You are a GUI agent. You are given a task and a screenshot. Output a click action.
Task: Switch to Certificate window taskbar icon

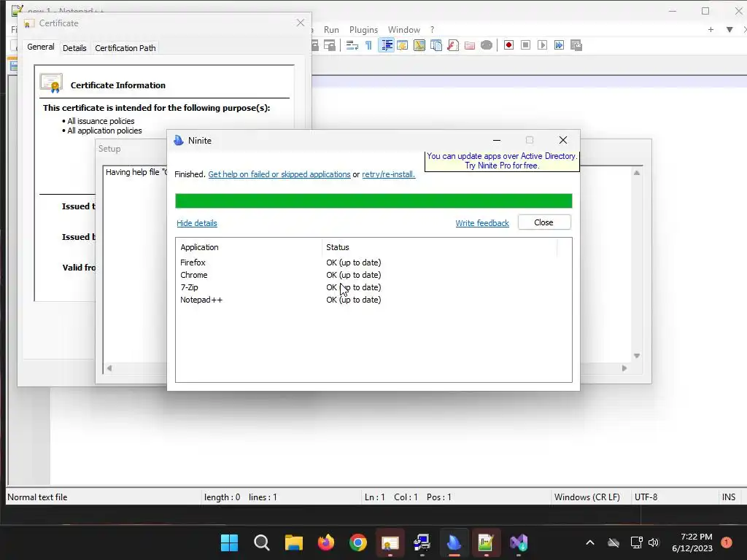(390, 542)
